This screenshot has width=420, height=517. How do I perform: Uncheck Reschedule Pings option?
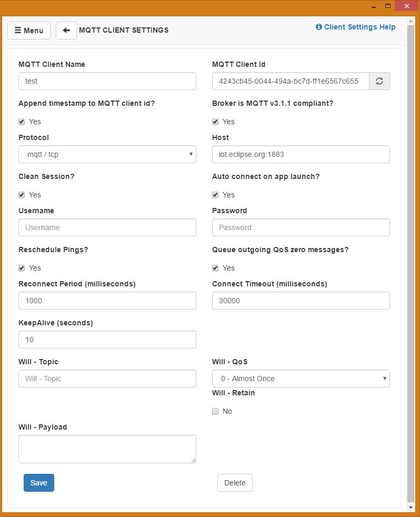pos(22,268)
